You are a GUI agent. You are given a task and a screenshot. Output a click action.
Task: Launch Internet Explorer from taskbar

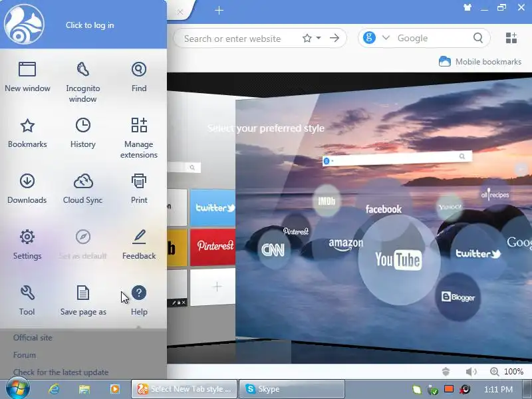(x=54, y=389)
